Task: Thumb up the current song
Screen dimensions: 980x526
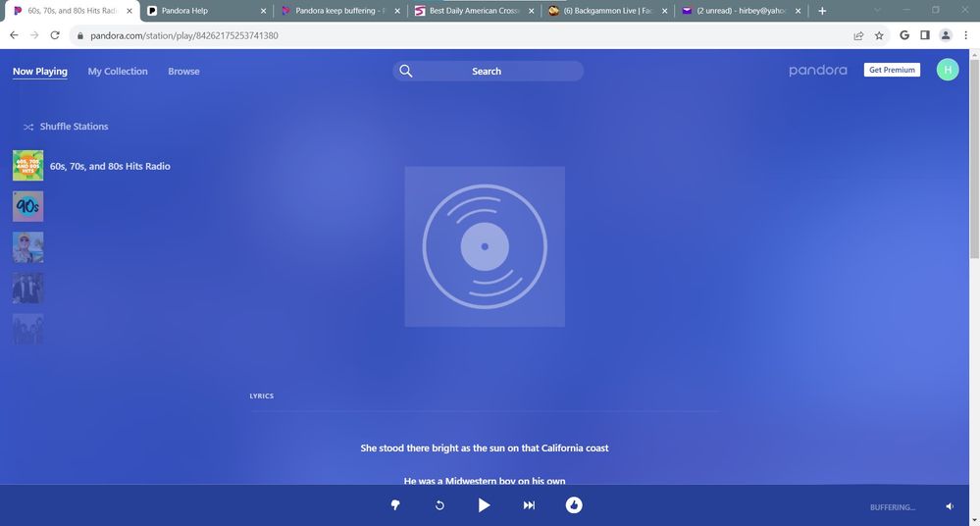Action: 574,505
